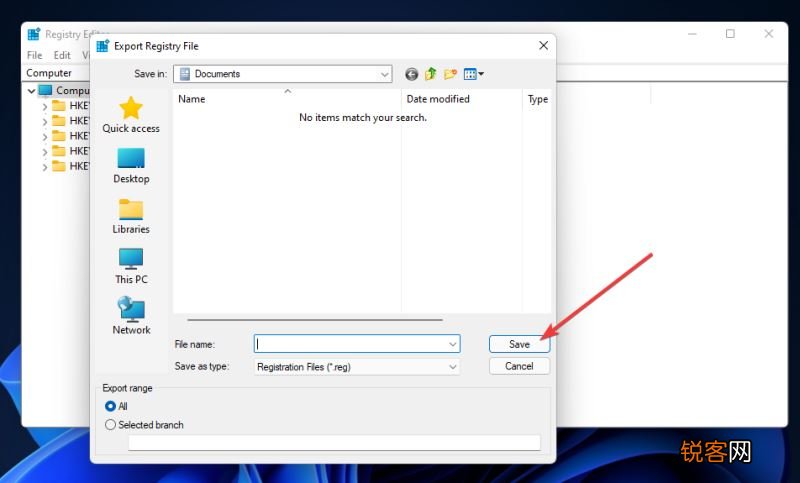Open File menu in Registry Editor
This screenshot has height=483, width=800.
(x=35, y=55)
